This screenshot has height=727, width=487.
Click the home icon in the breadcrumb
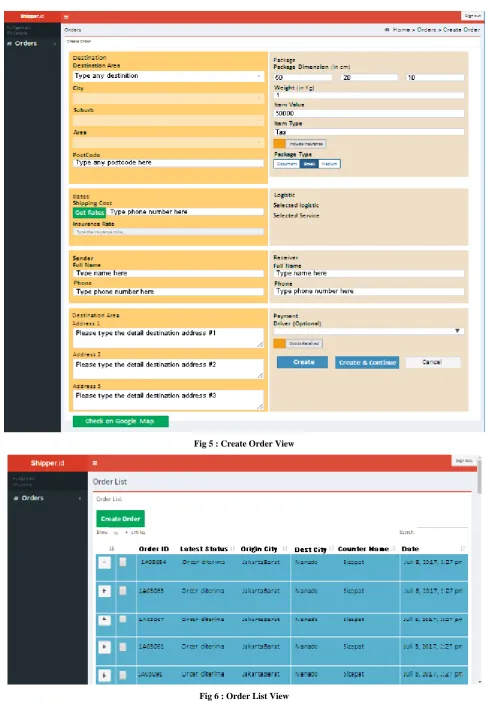[x=387, y=30]
